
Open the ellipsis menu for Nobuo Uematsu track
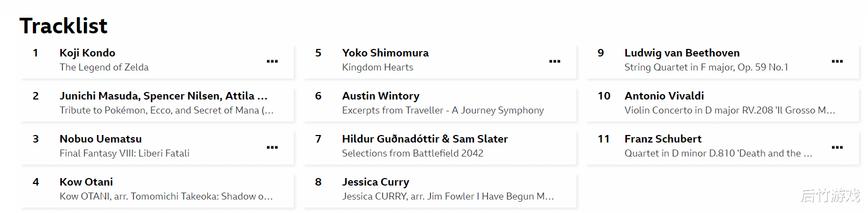pyautogui.click(x=272, y=147)
